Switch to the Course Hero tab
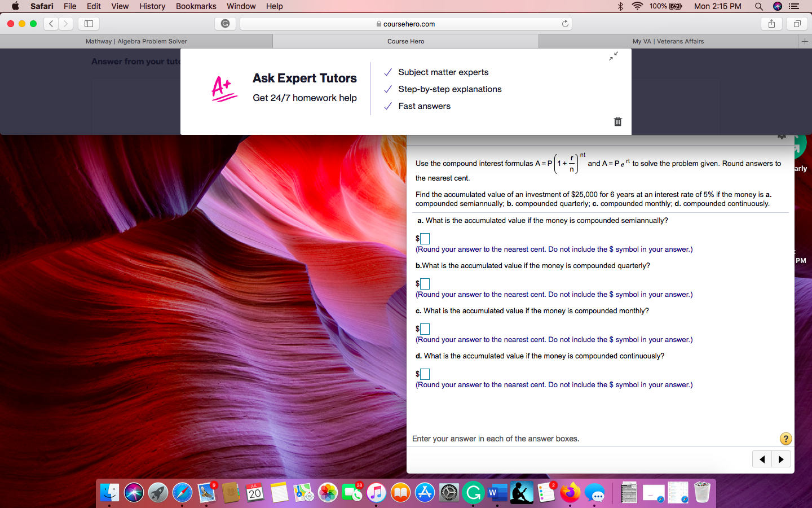812x508 pixels. pyautogui.click(x=406, y=41)
